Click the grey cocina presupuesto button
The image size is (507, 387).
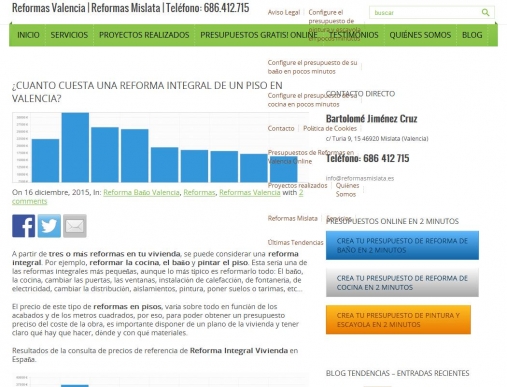point(402,283)
